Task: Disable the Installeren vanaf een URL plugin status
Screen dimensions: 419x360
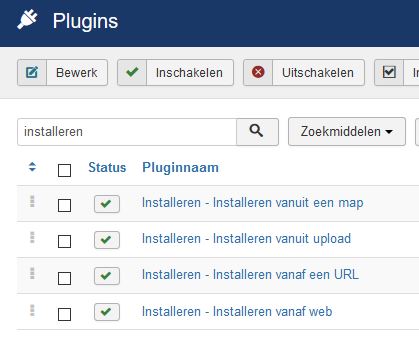Action: tap(107, 276)
